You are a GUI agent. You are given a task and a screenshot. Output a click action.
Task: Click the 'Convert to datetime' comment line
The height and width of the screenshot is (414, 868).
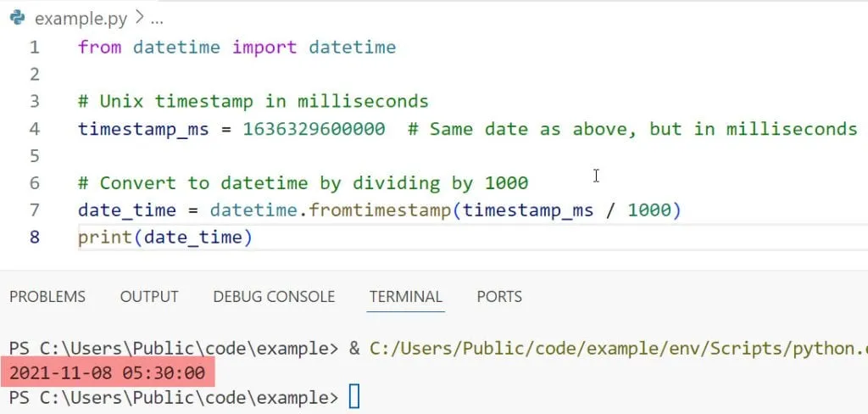pos(303,183)
